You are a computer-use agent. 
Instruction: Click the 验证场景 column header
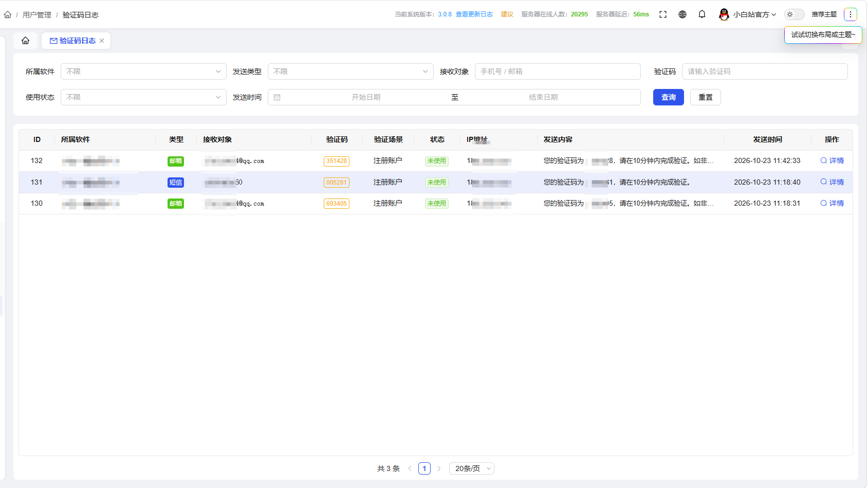389,139
